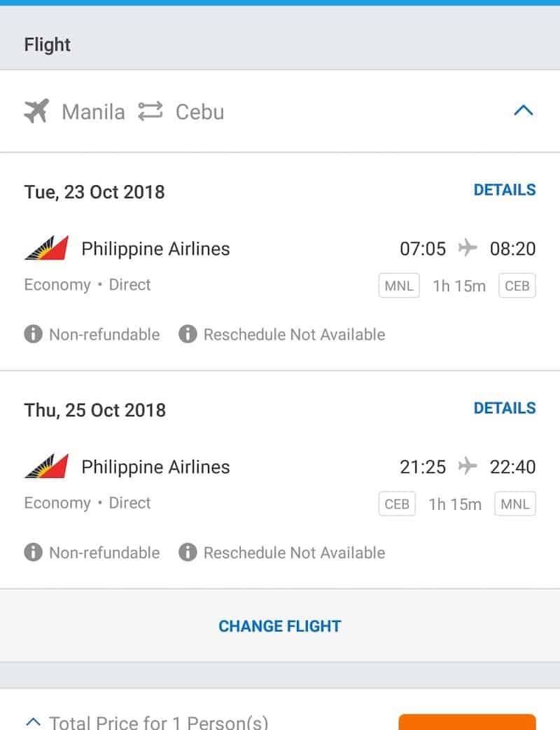The height and width of the screenshot is (730, 560).
Task: Collapse the Manila–Cebu flight section chevron
Action: (x=523, y=111)
